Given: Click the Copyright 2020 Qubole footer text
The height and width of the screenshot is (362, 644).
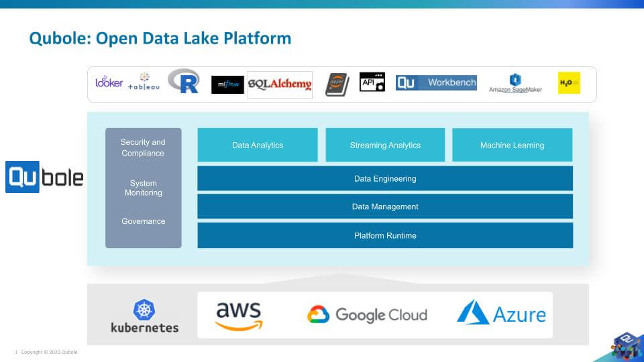Looking at the screenshot, I should point(49,352).
